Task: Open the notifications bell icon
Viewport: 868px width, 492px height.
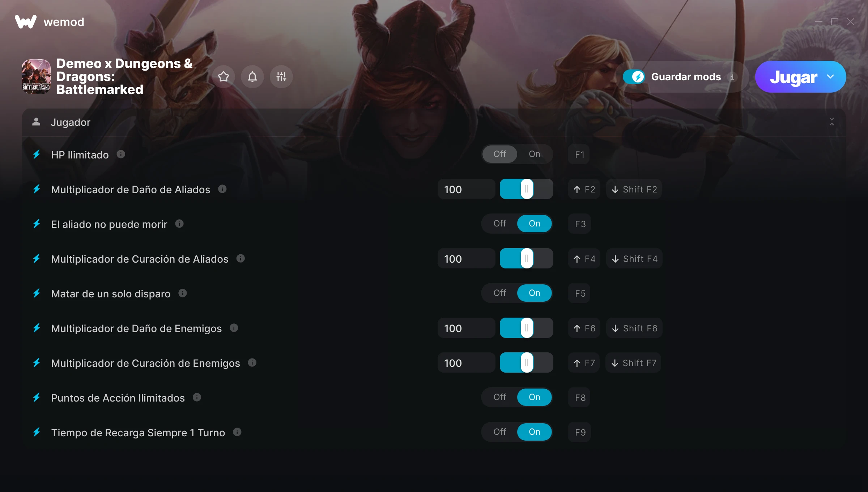Action: pyautogui.click(x=252, y=77)
